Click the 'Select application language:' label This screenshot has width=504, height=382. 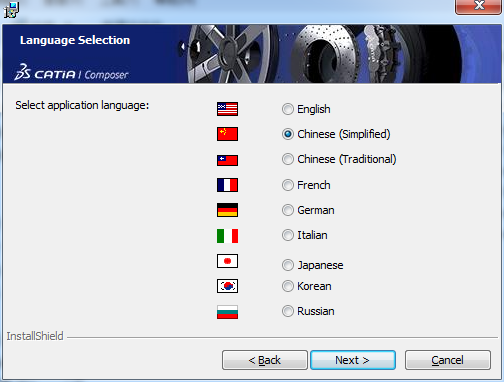(x=82, y=105)
